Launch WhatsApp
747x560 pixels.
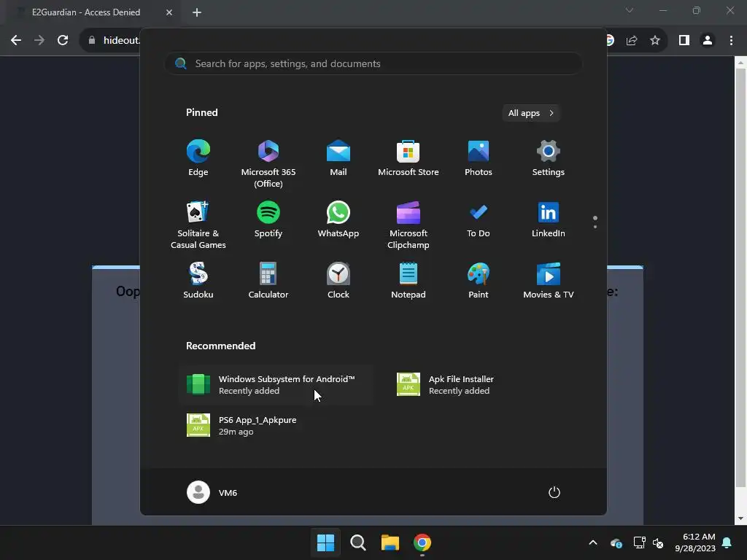click(x=338, y=219)
